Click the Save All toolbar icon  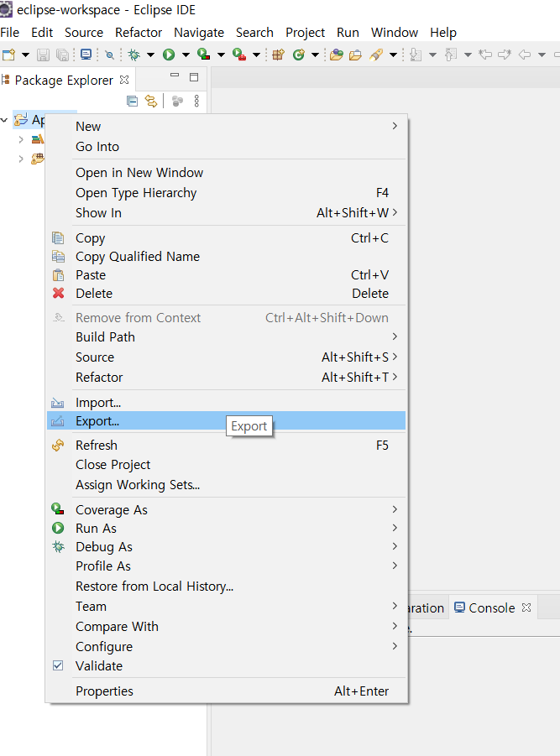(62, 55)
